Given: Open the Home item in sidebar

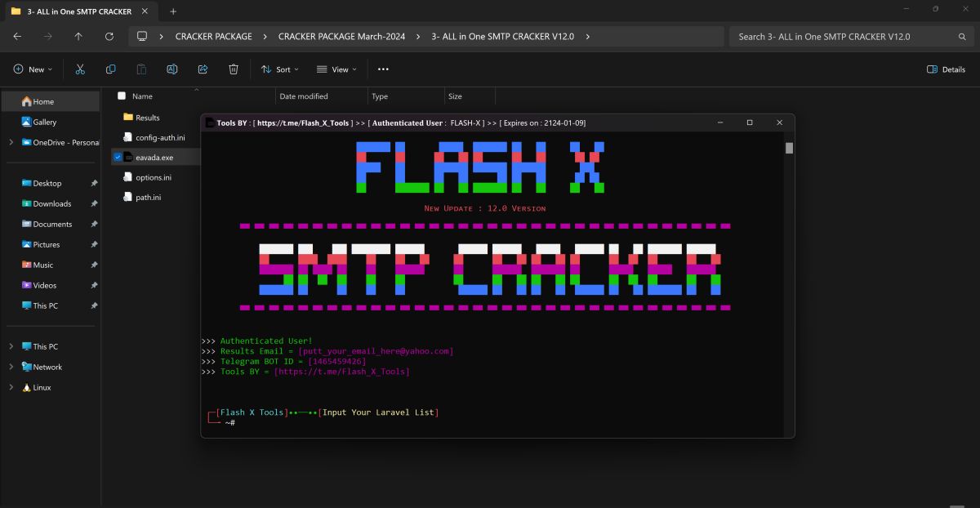Looking at the screenshot, I should [x=50, y=101].
